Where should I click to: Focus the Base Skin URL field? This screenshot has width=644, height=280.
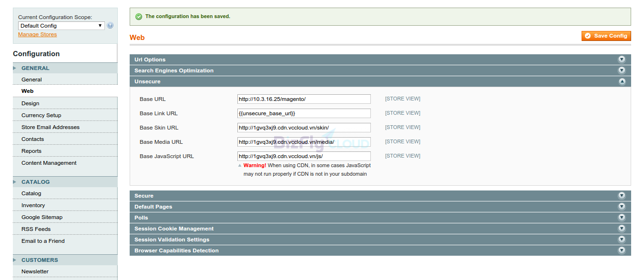tap(304, 128)
